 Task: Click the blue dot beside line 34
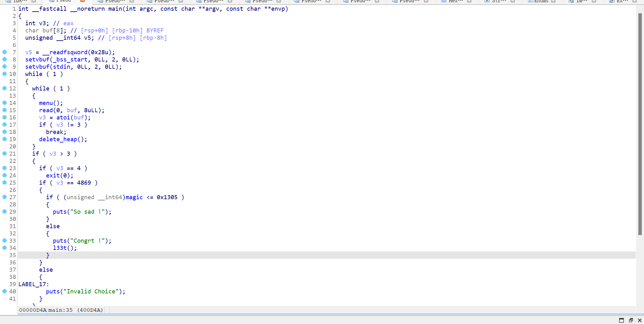point(4,248)
